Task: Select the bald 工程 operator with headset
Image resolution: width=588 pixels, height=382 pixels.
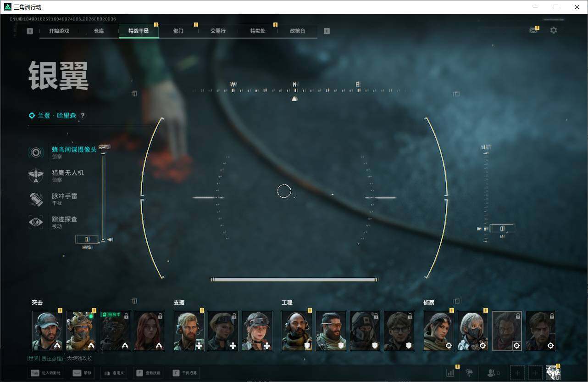Action: coord(297,331)
